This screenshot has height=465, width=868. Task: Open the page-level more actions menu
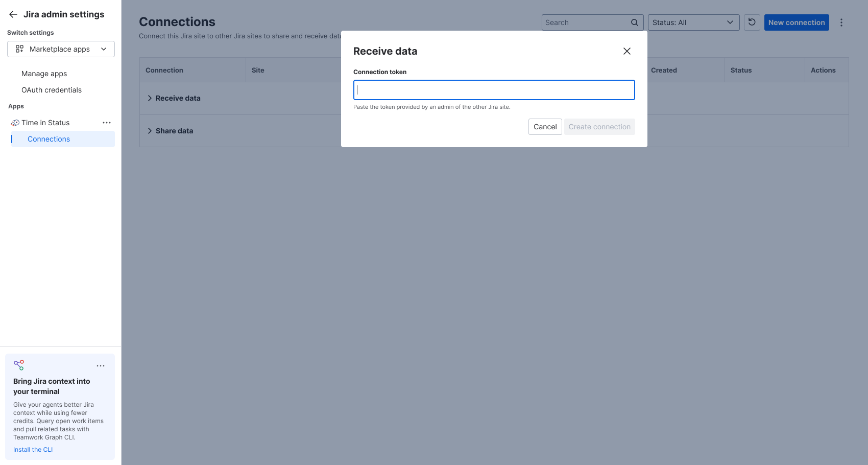coord(841,22)
